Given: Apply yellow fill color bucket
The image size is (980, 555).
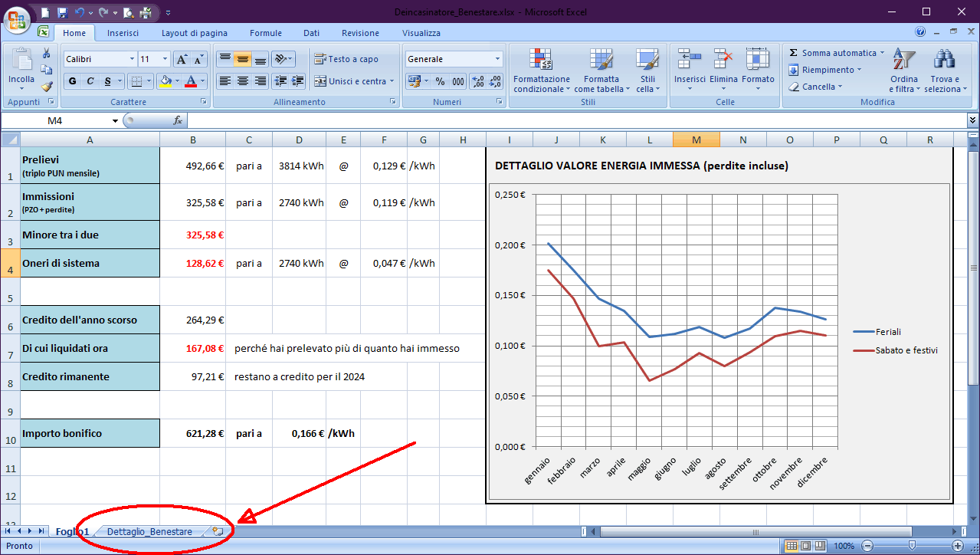Looking at the screenshot, I should point(165,81).
